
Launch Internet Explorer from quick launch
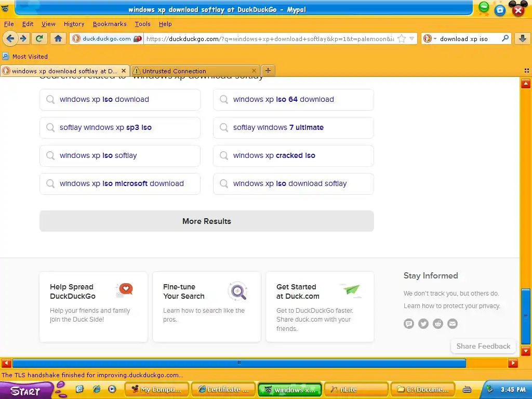coord(97,389)
